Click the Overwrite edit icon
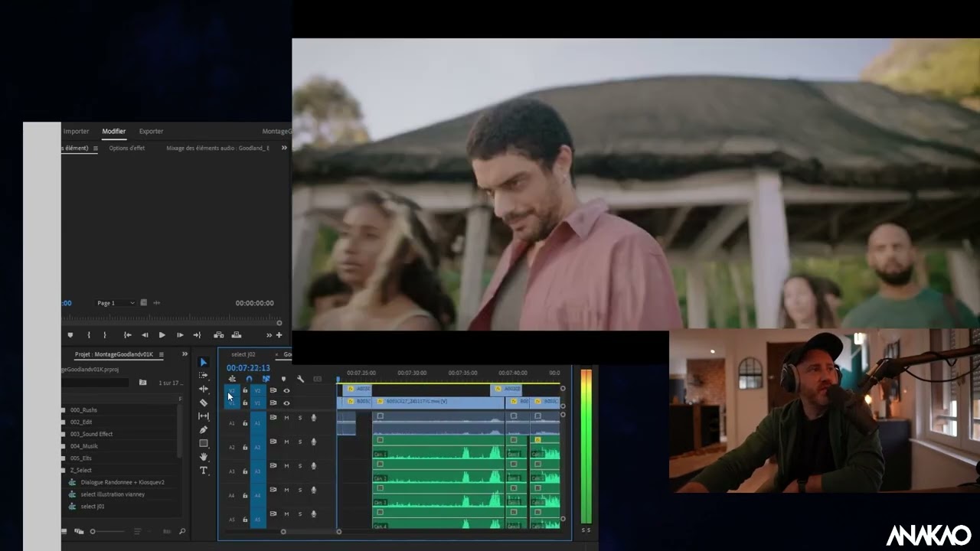The image size is (980, 551). click(237, 334)
